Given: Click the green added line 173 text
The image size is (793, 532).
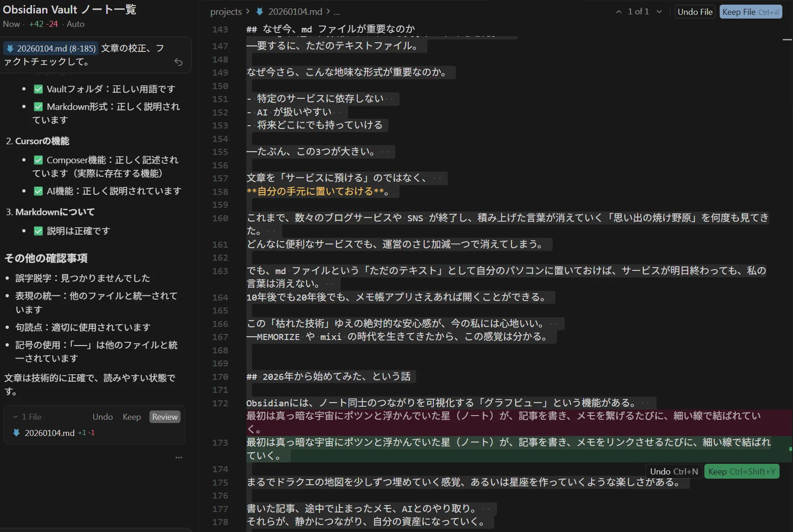Looking at the screenshot, I should pyautogui.click(x=509, y=449).
